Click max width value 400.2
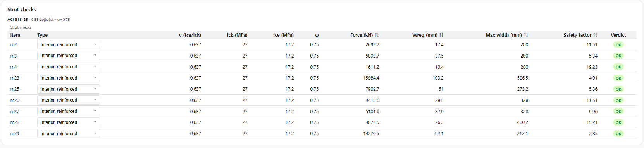644x148 pixels. coord(523,122)
